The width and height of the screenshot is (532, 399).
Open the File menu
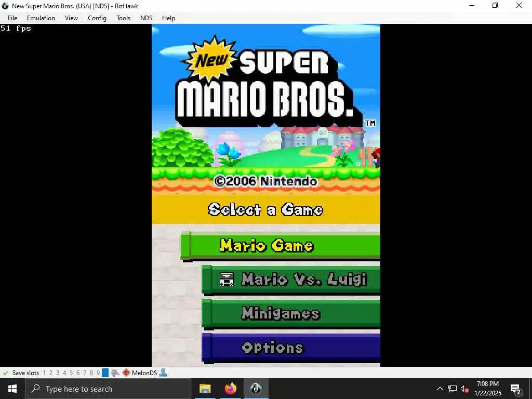point(12,18)
